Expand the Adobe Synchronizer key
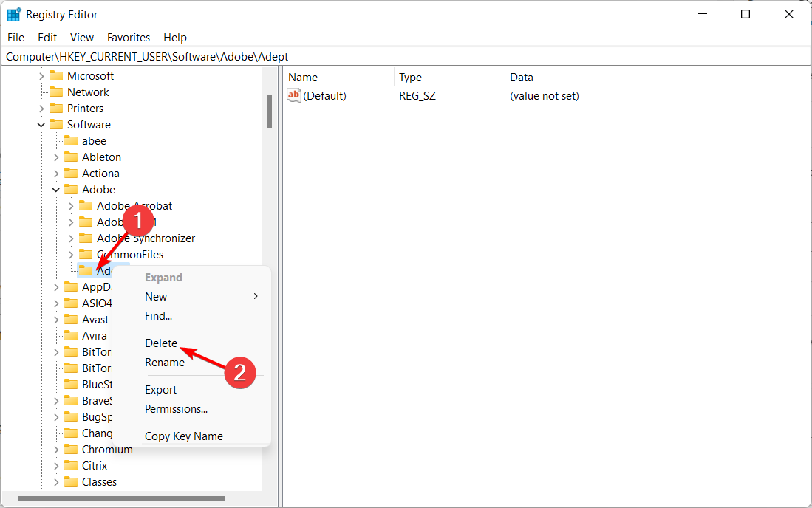 (72, 238)
